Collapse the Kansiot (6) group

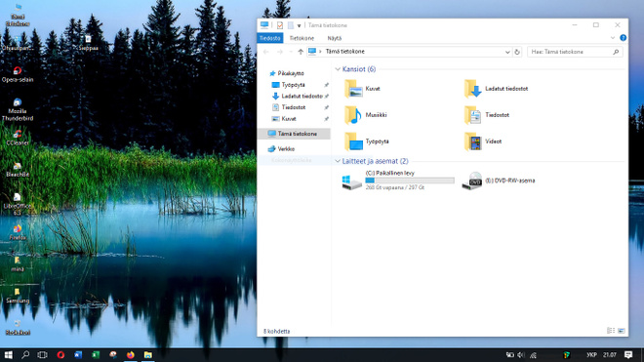pos(338,69)
